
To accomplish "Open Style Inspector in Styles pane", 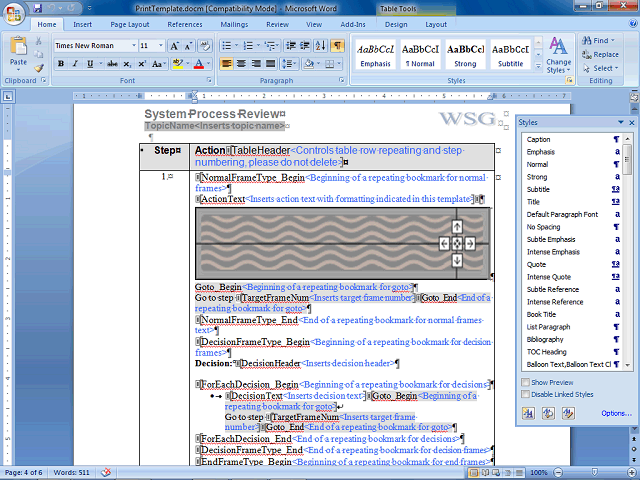I will click(548, 413).
